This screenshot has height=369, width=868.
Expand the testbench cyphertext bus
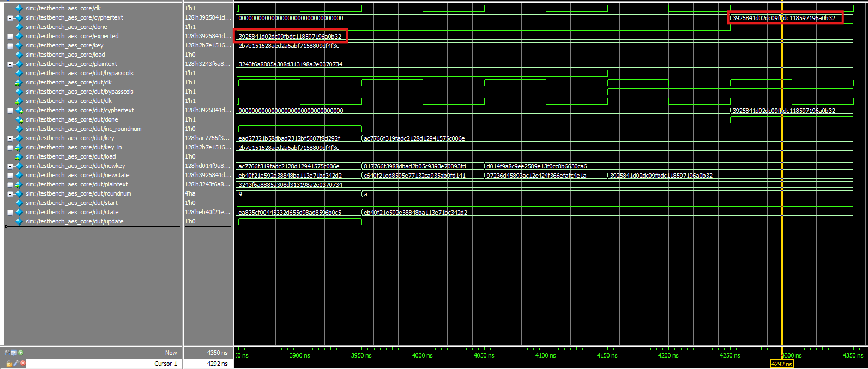(x=10, y=18)
